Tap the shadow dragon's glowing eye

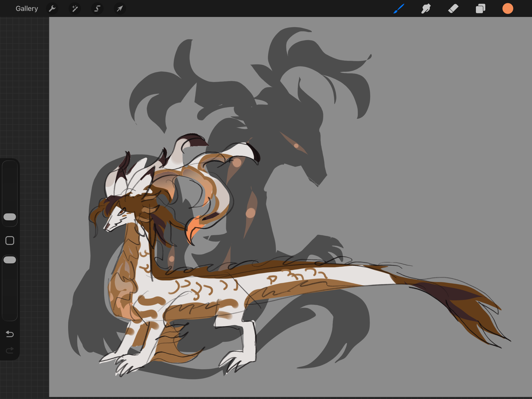[x=296, y=146]
